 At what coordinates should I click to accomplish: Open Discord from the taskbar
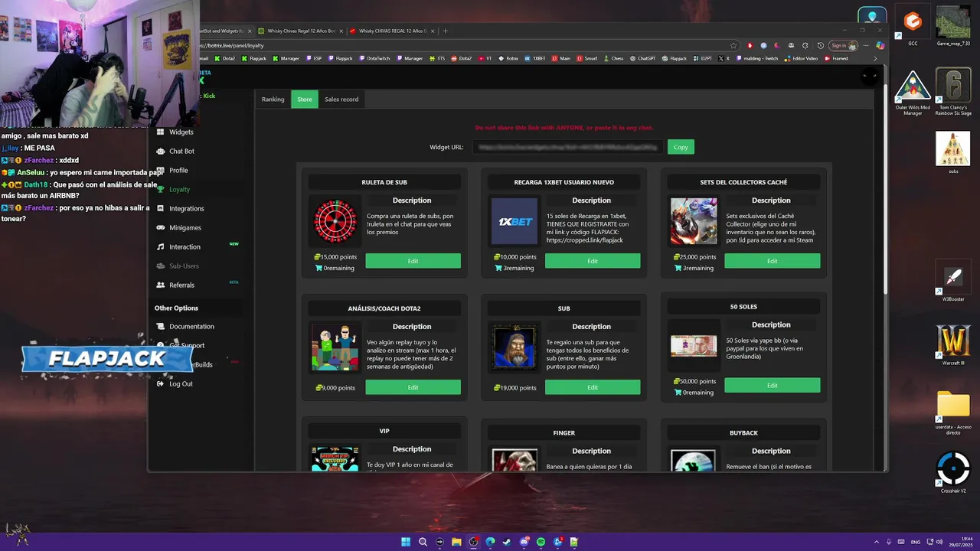click(524, 542)
